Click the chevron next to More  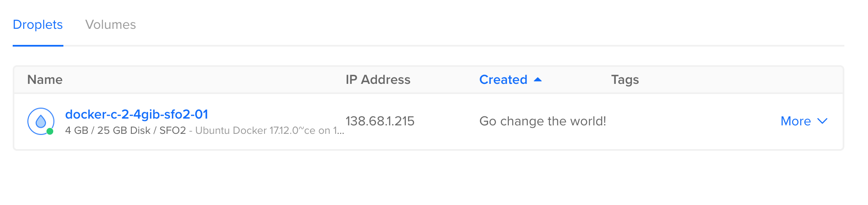click(x=822, y=121)
